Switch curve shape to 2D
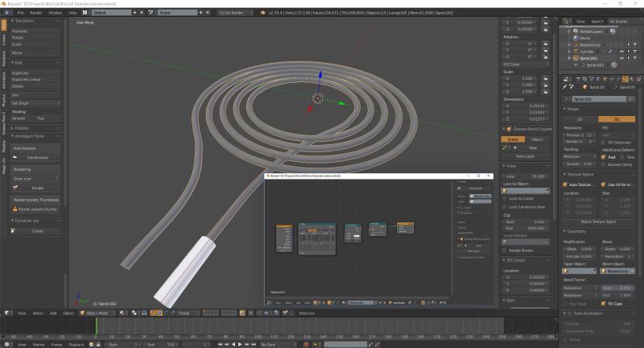The height and width of the screenshot is (348, 644). click(580, 119)
